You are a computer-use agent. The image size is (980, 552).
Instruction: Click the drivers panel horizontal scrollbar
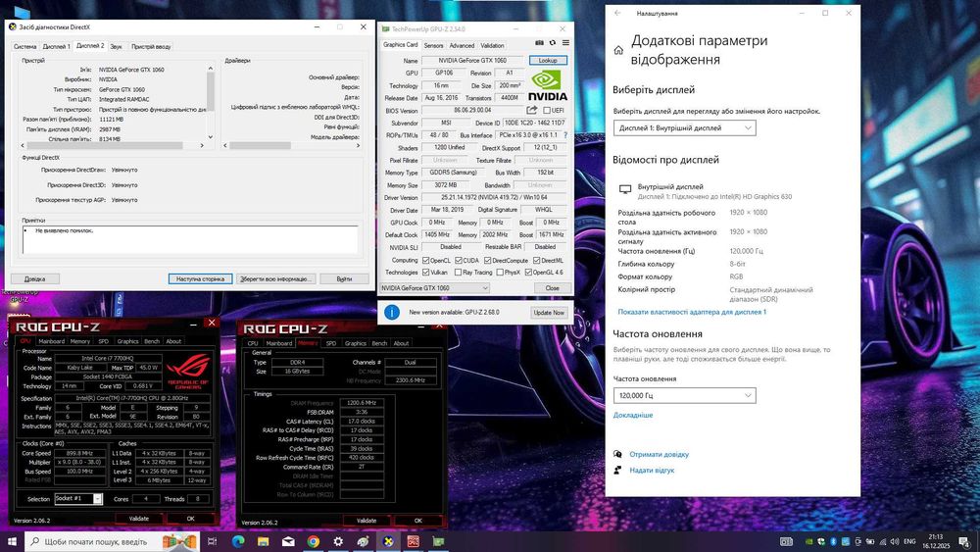point(292,145)
